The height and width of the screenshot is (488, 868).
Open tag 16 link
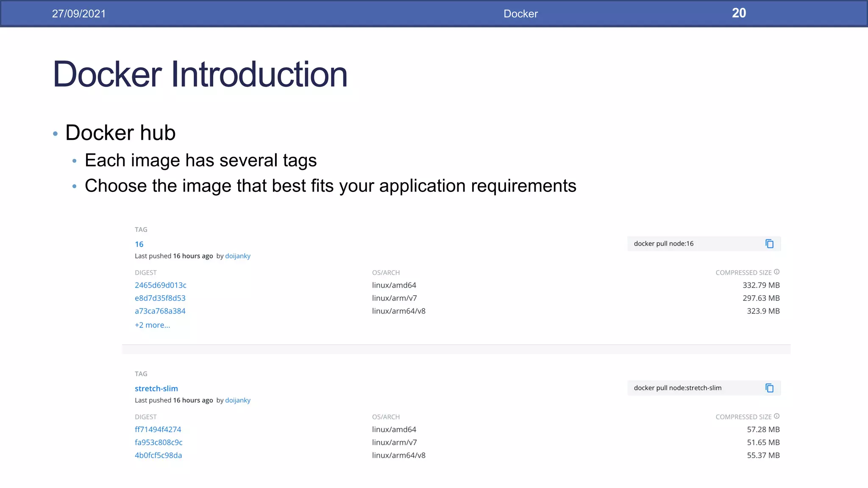(139, 244)
